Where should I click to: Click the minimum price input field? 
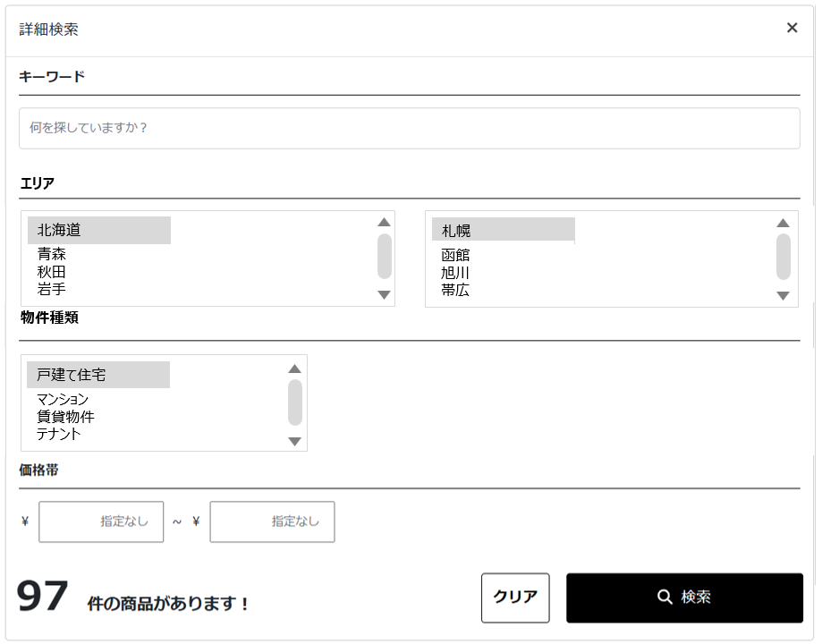tap(101, 522)
